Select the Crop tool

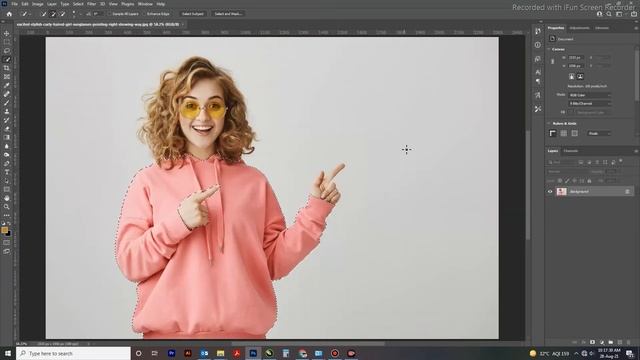pyautogui.click(x=7, y=68)
